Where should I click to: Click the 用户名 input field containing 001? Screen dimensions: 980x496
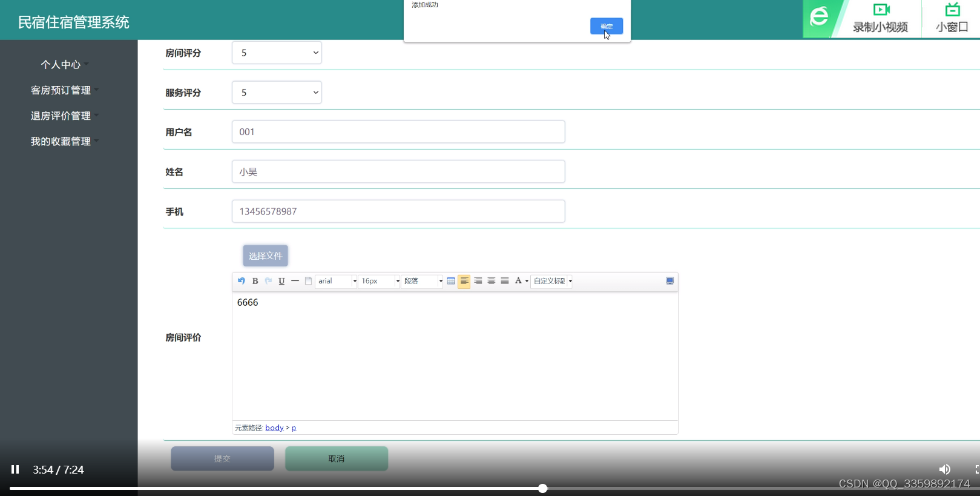point(398,132)
